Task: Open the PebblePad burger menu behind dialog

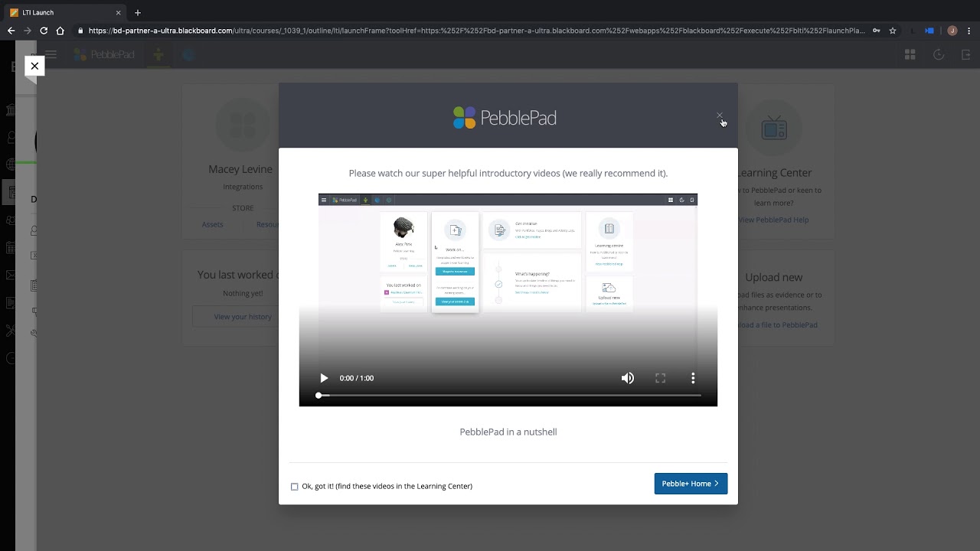Action: 51,54
